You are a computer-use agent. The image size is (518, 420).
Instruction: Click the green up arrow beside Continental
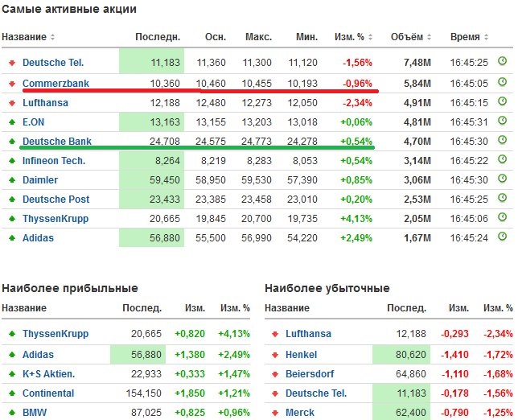point(11,393)
